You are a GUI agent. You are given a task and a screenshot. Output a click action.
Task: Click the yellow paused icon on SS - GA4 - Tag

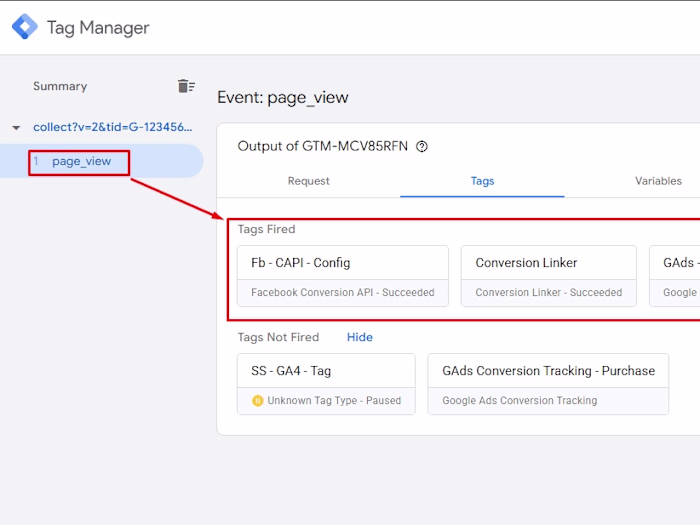click(x=258, y=400)
